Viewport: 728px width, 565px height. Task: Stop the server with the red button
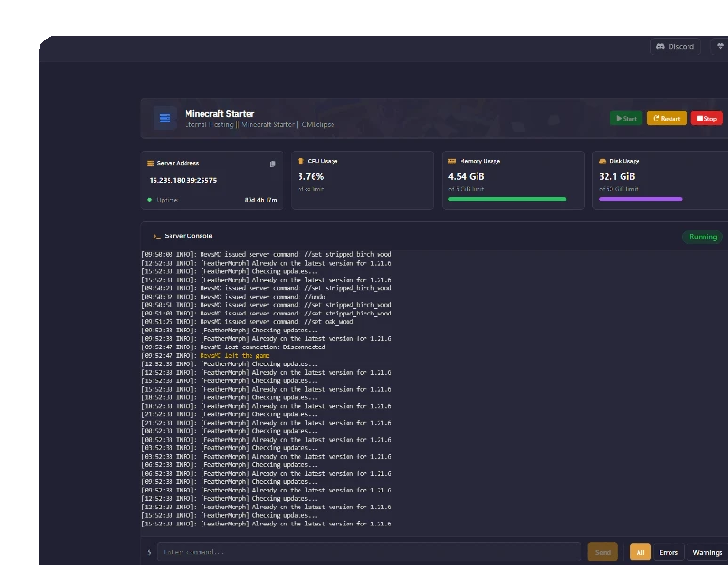pyautogui.click(x=706, y=119)
